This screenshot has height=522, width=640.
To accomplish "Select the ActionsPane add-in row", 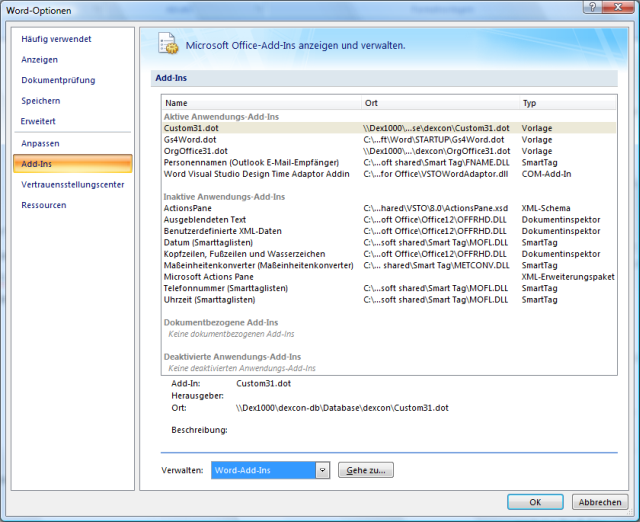I will [389, 208].
